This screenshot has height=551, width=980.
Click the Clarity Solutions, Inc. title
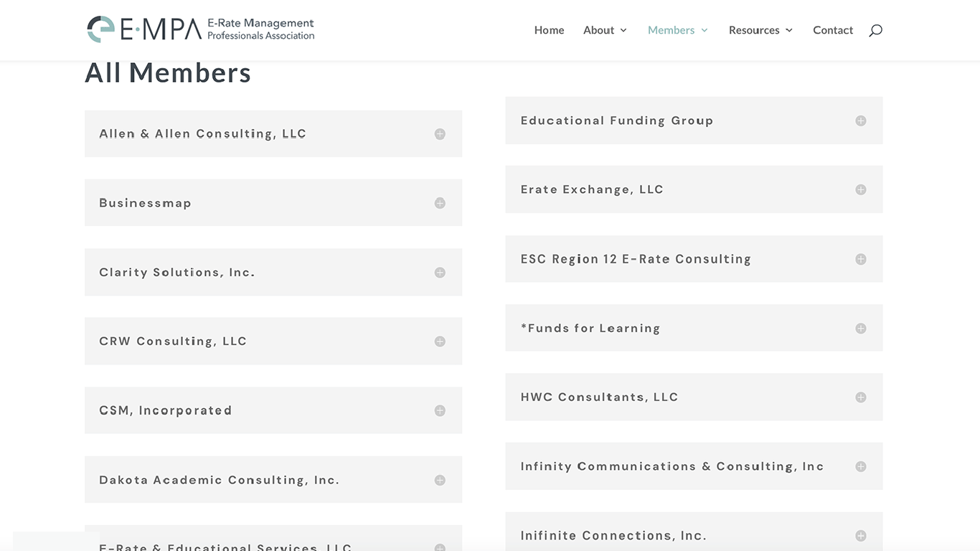(177, 273)
